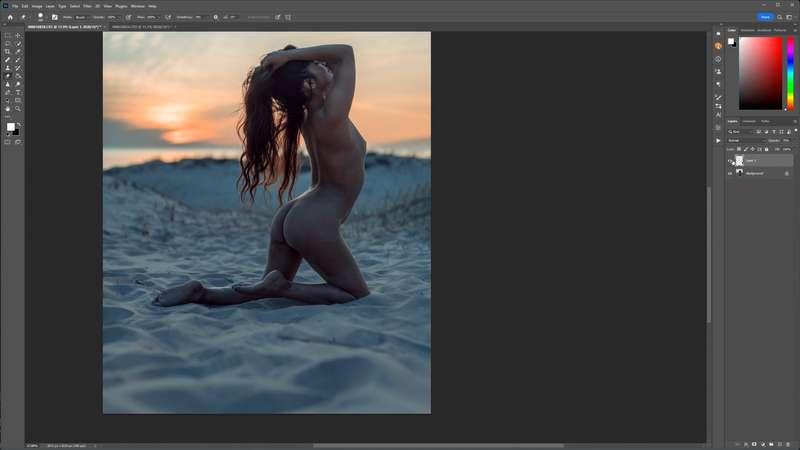This screenshot has width=800, height=450.
Task: Toggle pressure for opacity button
Action: pyautogui.click(x=128, y=17)
